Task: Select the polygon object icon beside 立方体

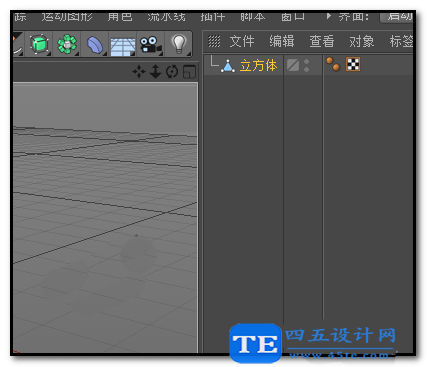Action: [x=228, y=66]
